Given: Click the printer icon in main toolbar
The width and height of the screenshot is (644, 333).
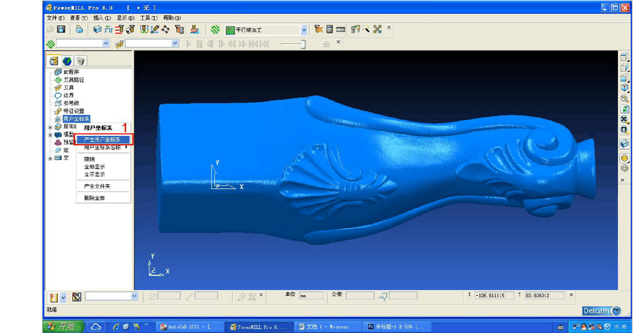Looking at the screenshot, I should tap(79, 29).
